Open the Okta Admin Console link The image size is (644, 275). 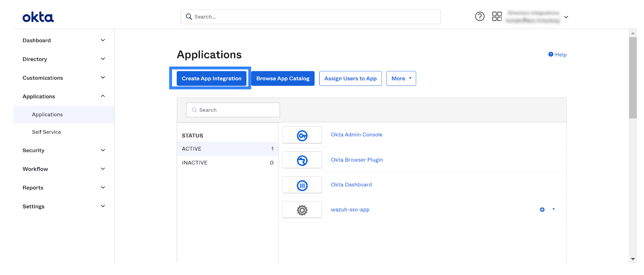(357, 135)
